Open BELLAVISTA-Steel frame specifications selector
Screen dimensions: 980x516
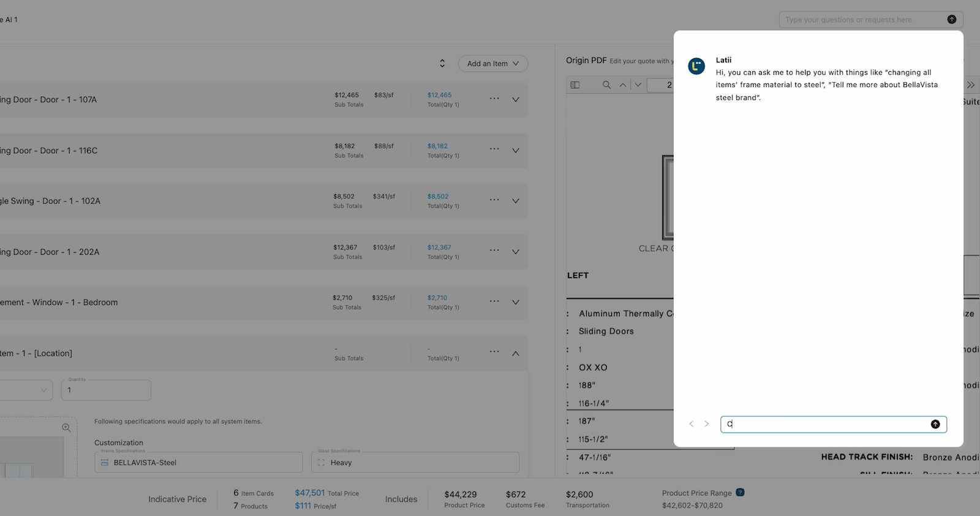tap(198, 463)
